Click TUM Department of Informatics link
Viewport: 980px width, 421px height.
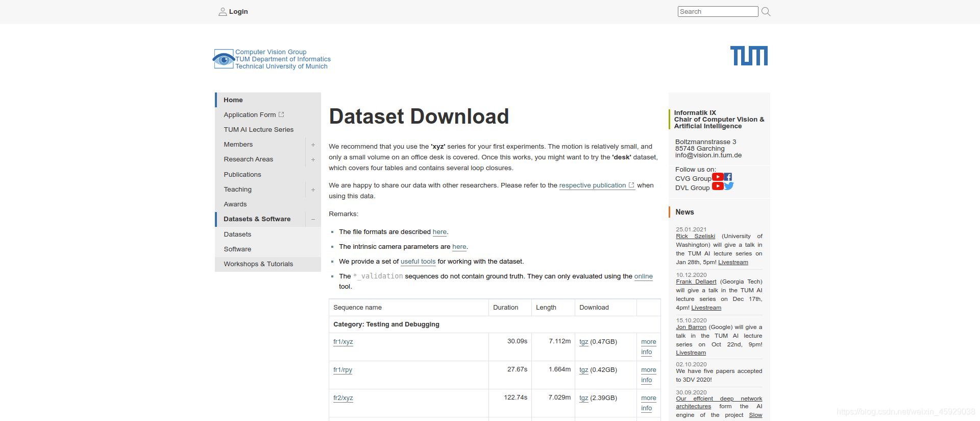point(283,59)
